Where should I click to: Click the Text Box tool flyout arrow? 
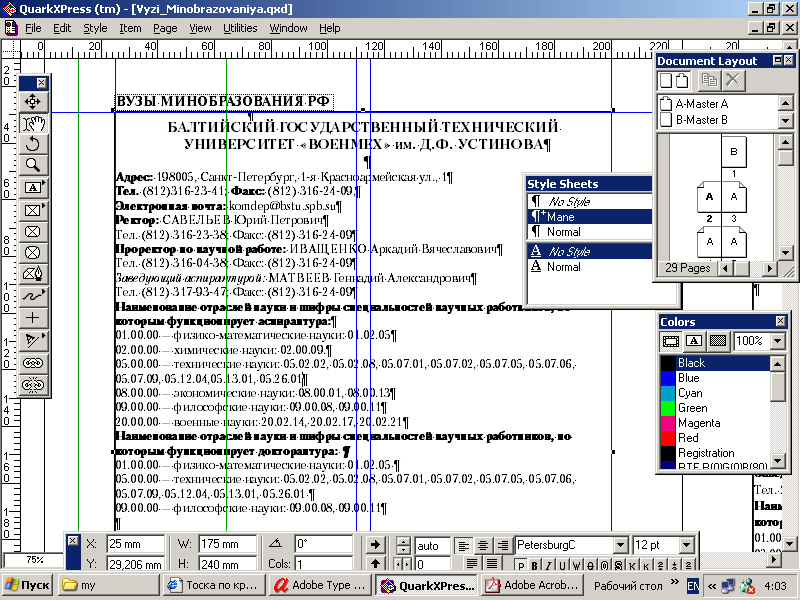44,182
